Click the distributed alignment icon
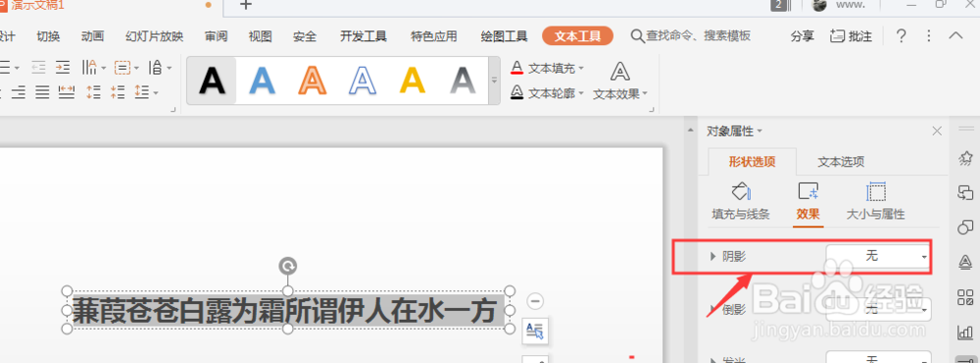Screen dimensions: 980x363 click(x=66, y=92)
